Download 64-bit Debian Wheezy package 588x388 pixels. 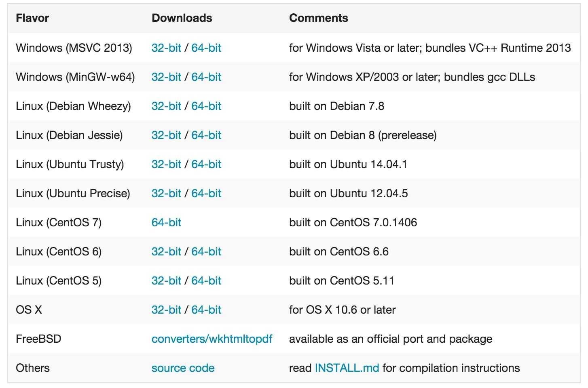pos(206,106)
